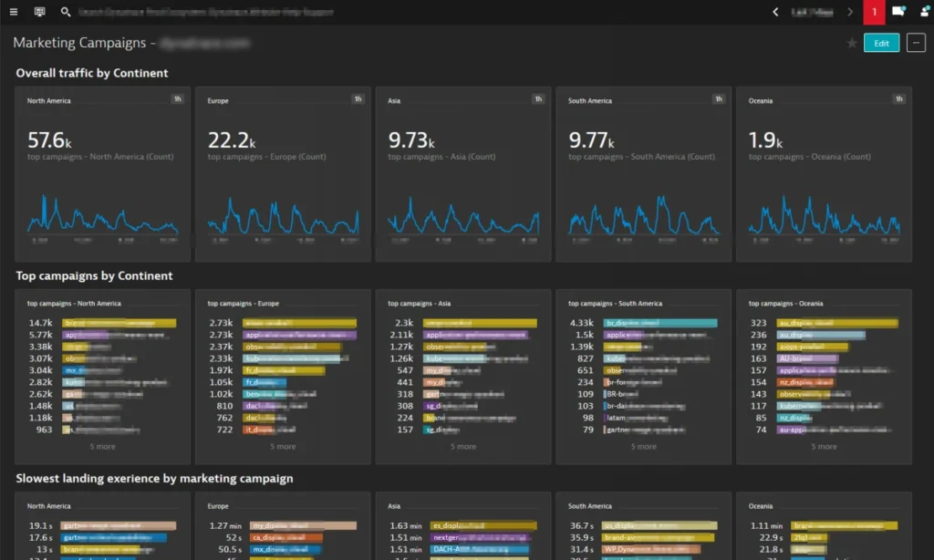Click the 5 more link in the Europe campaigns tile
Image resolution: width=934 pixels, height=560 pixels.
(x=282, y=446)
